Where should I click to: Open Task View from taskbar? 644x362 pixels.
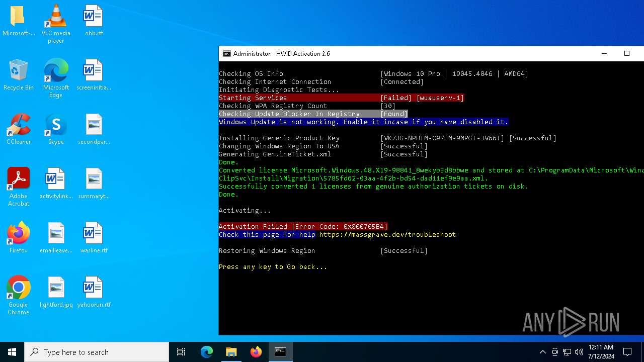click(181, 352)
